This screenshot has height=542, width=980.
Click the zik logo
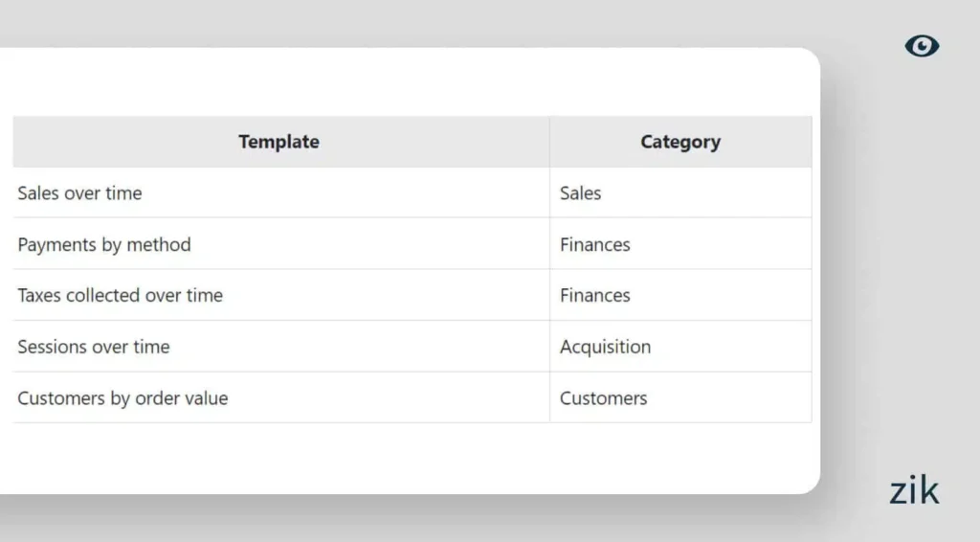pyautogui.click(x=914, y=490)
